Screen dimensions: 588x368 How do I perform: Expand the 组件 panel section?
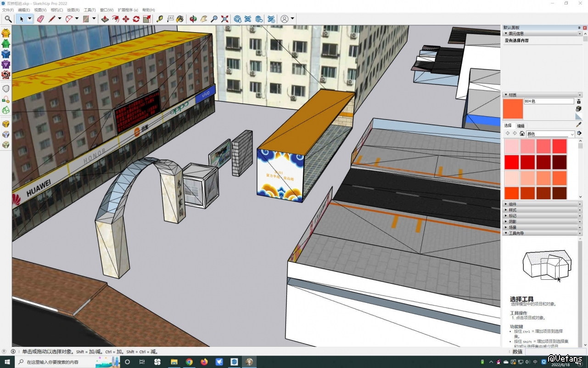[513, 204]
